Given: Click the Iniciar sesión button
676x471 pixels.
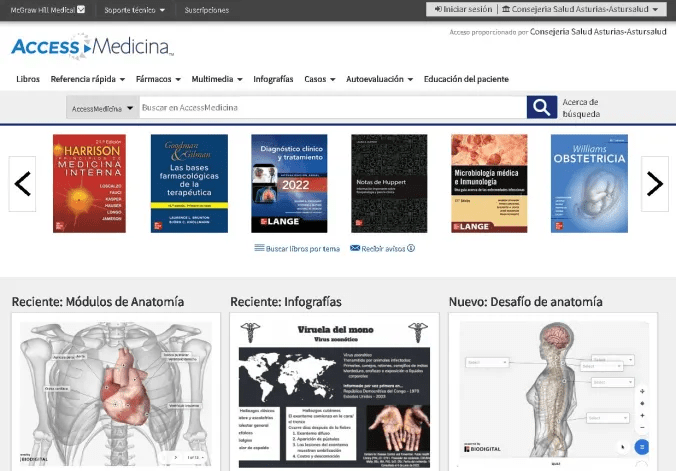Looking at the screenshot, I should click(461, 9).
